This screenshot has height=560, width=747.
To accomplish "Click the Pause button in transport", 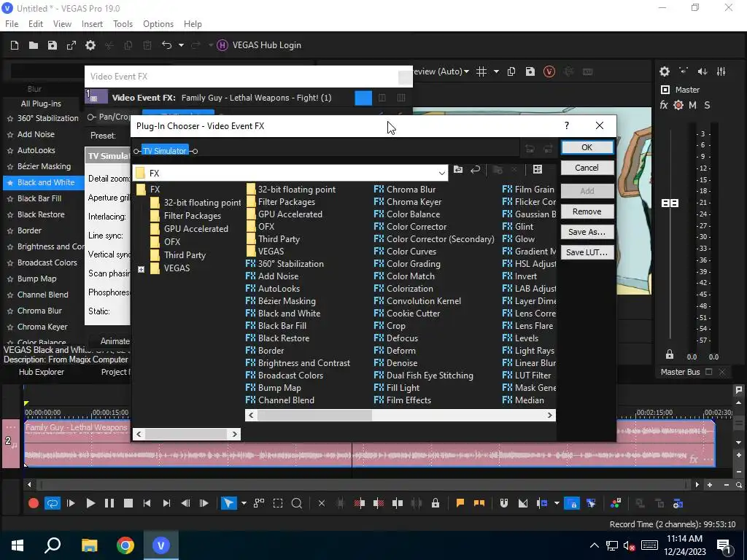I will (109, 503).
